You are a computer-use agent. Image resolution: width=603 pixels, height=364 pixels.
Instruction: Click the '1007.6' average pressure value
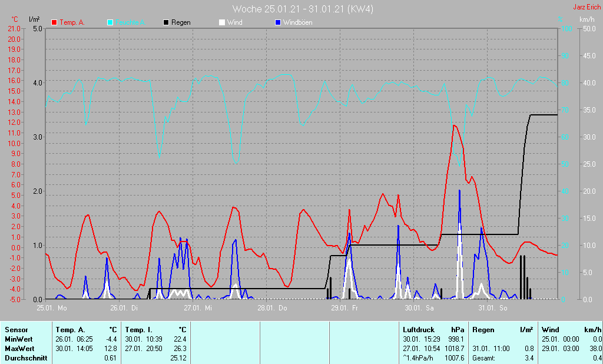point(455,358)
